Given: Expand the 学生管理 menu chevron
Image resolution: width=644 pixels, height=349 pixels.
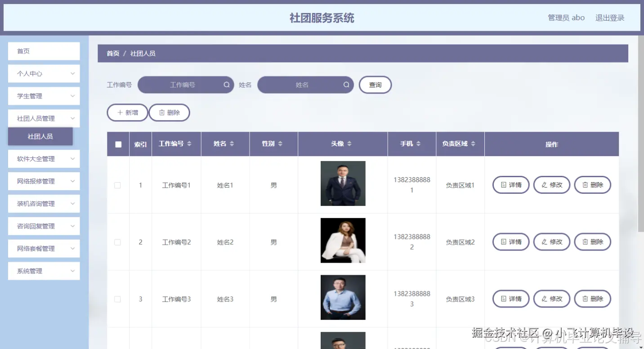Looking at the screenshot, I should click(72, 96).
